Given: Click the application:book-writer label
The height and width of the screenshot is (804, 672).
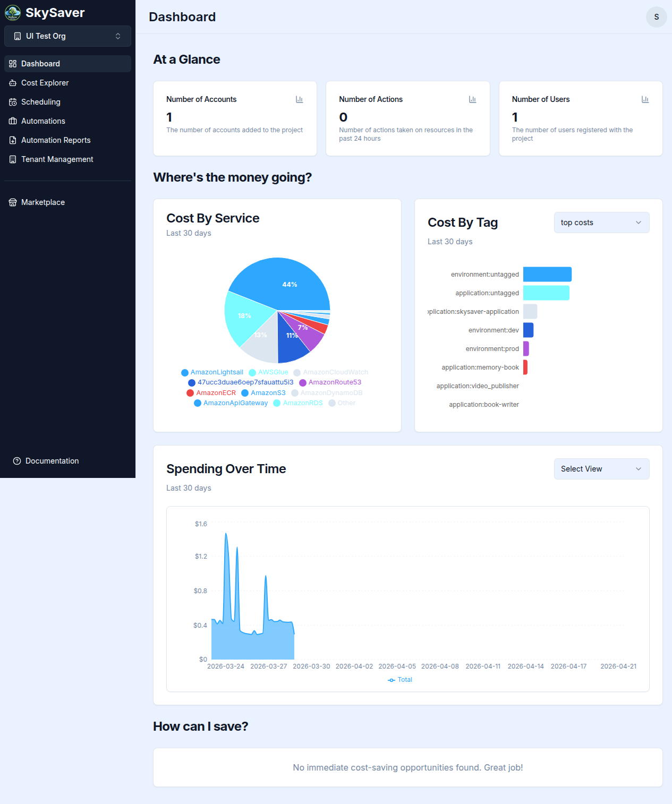Looking at the screenshot, I should (484, 405).
